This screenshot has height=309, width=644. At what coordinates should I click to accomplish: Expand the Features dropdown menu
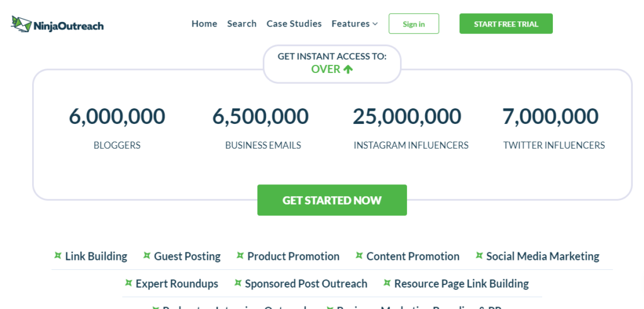(355, 24)
